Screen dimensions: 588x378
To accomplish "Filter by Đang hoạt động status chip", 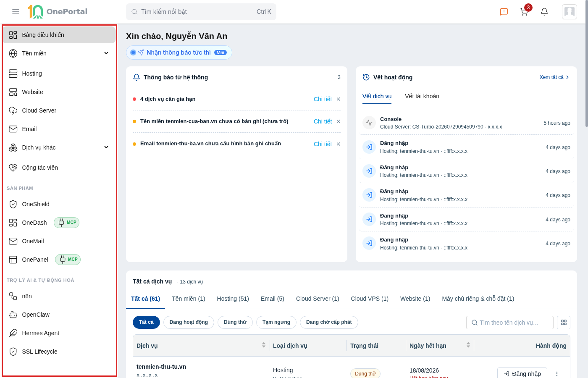I will pyautogui.click(x=189, y=322).
